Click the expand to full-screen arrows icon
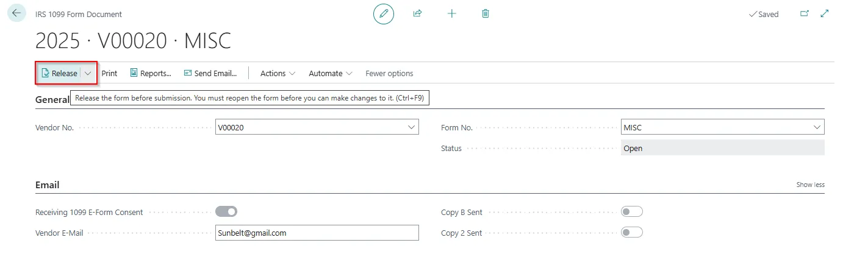868x254 pixels. click(825, 13)
